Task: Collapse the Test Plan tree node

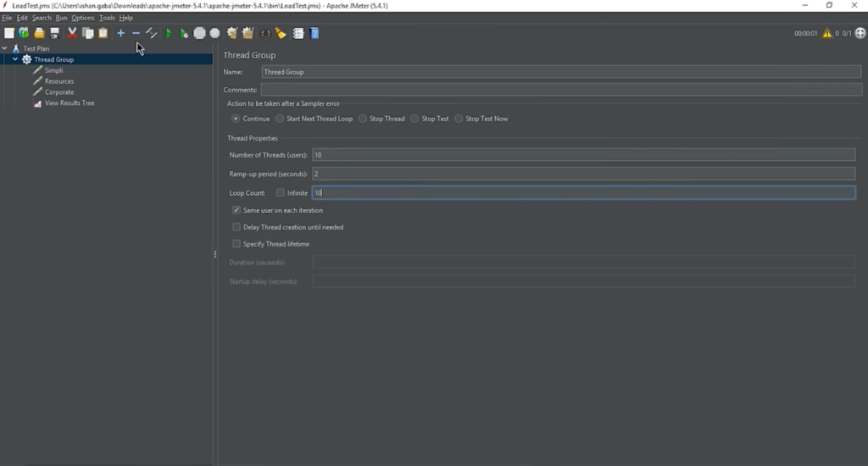Action: pyautogui.click(x=4, y=48)
